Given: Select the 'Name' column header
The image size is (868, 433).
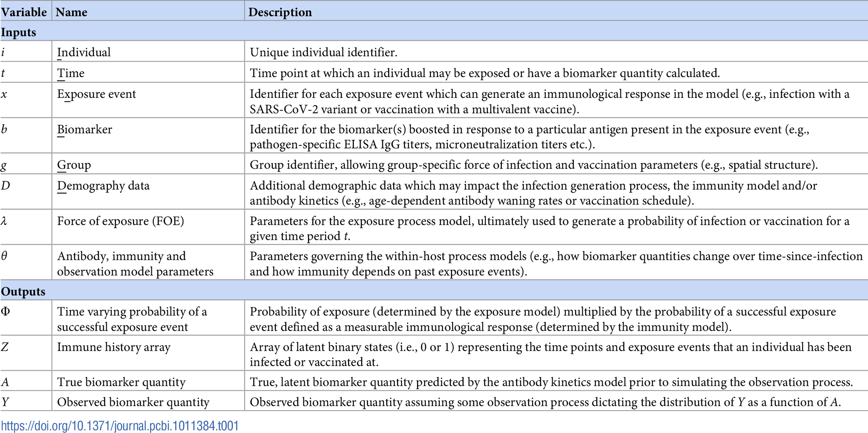Looking at the screenshot, I should coord(72,12).
